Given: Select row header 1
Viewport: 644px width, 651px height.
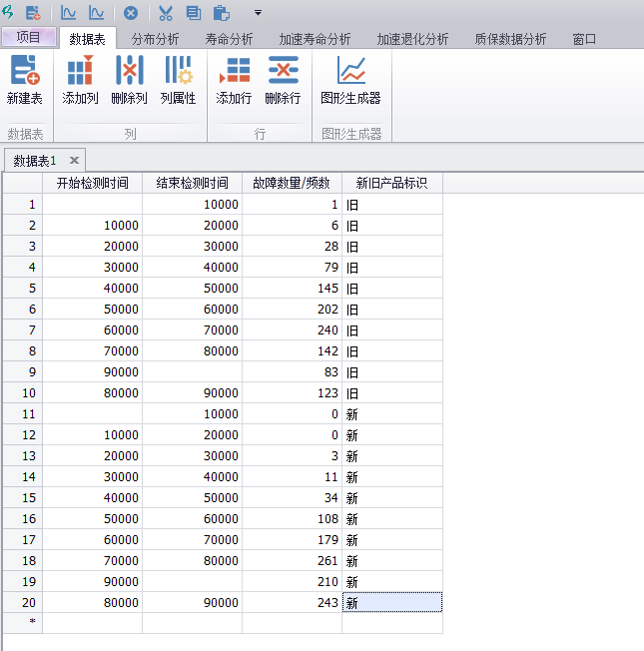Looking at the screenshot, I should tap(23, 205).
